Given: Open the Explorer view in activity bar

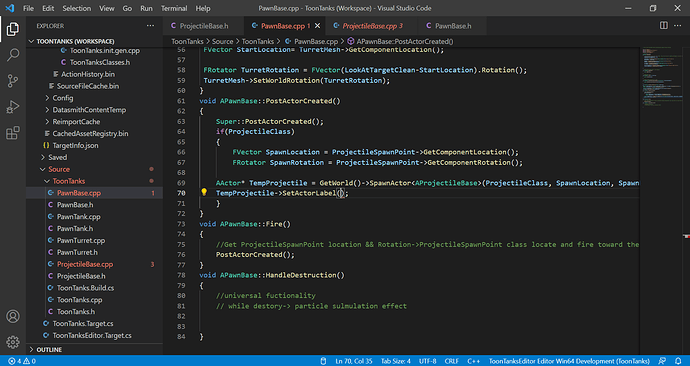Looking at the screenshot, I should (x=13, y=29).
